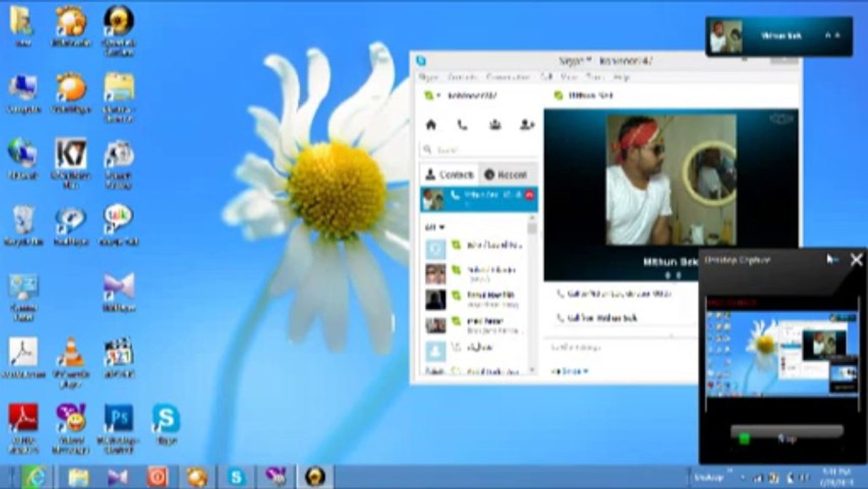Open the Recycle Bin
This screenshot has height=489, width=868.
[x=23, y=224]
